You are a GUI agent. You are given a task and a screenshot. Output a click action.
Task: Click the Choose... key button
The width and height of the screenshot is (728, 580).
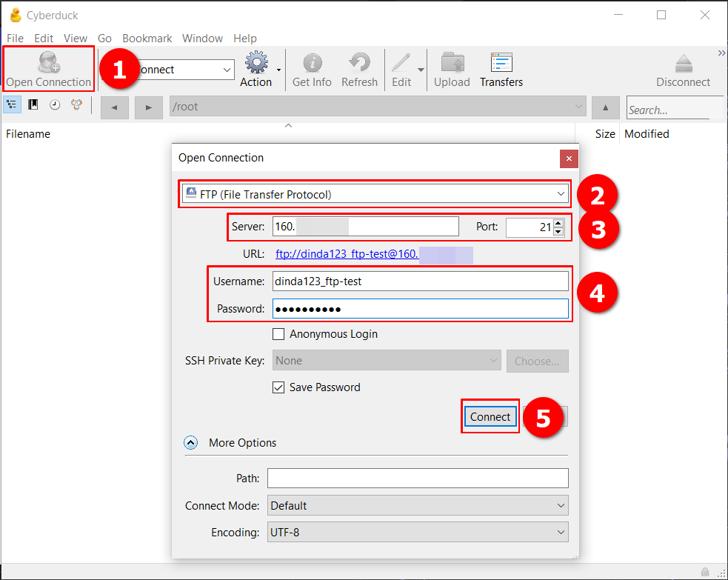537,361
